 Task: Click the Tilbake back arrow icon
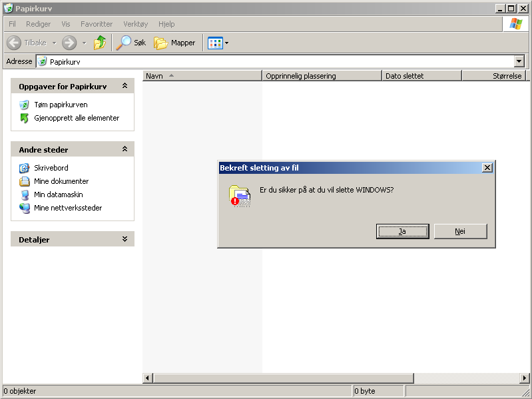[14, 43]
